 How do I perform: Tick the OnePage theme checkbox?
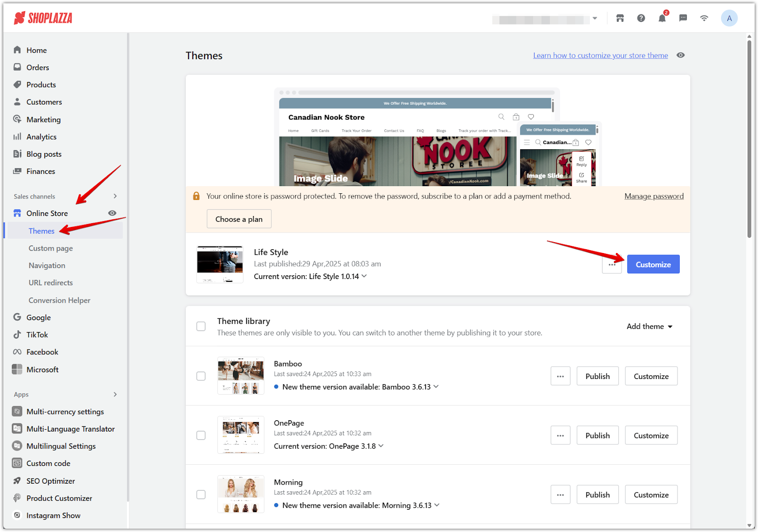click(x=201, y=435)
